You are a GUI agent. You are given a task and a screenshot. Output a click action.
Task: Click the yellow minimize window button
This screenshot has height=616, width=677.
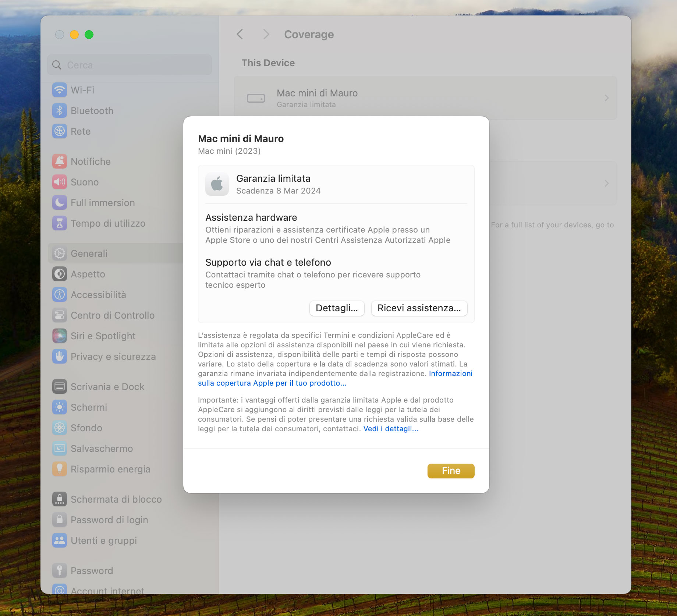pyautogui.click(x=74, y=35)
